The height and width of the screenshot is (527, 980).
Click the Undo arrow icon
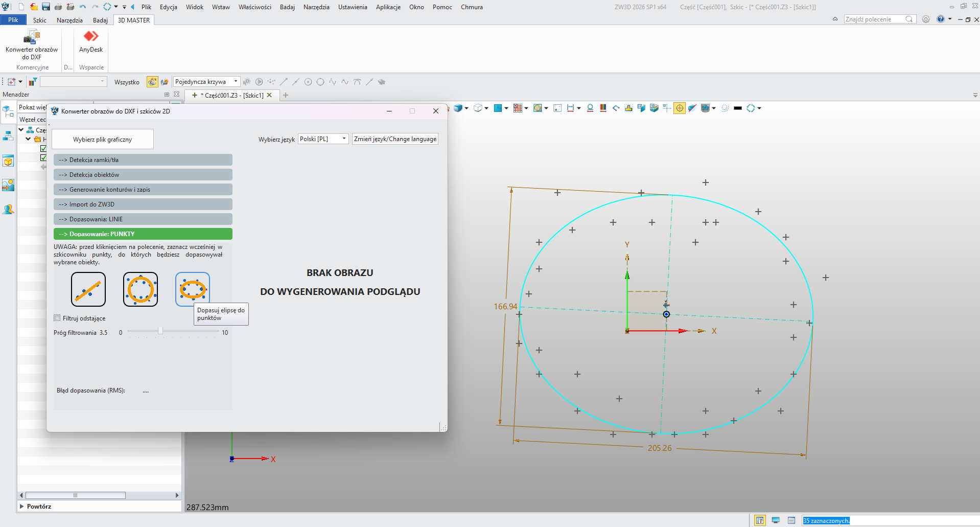[x=83, y=7]
